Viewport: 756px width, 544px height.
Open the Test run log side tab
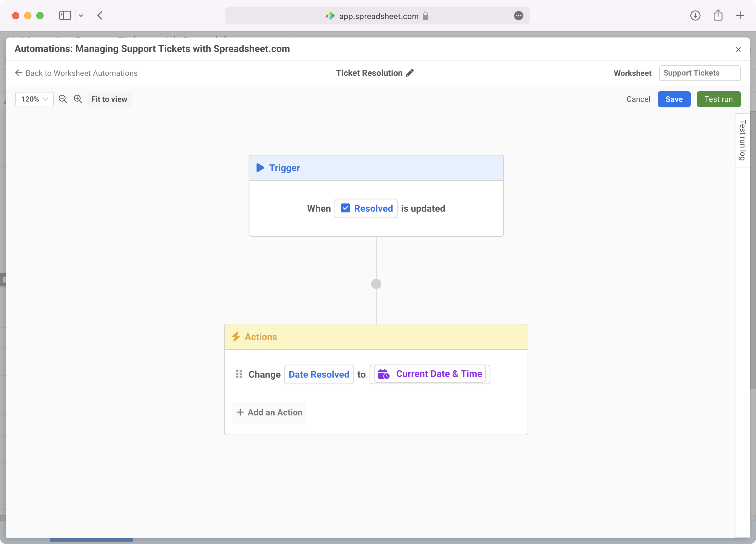coord(742,140)
